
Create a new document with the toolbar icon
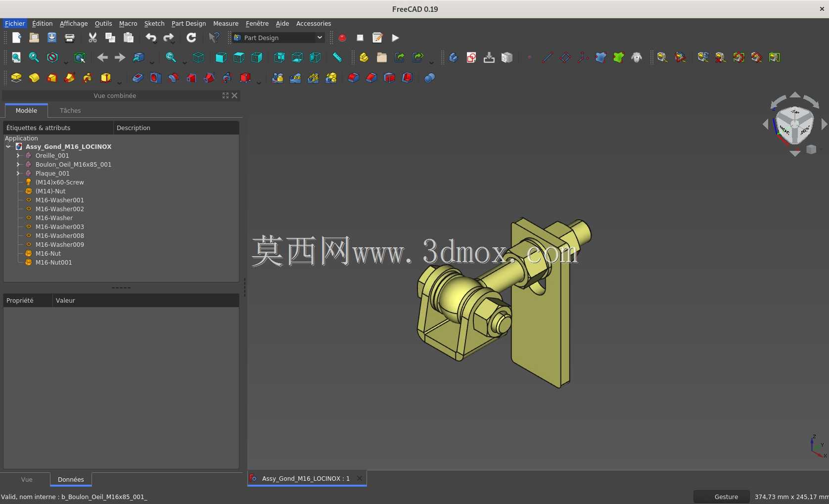pyautogui.click(x=16, y=38)
